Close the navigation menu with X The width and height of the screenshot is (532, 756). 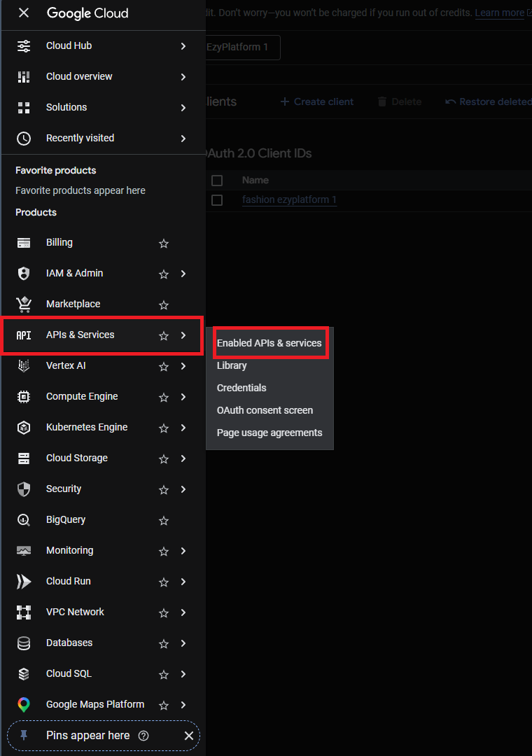click(x=24, y=13)
